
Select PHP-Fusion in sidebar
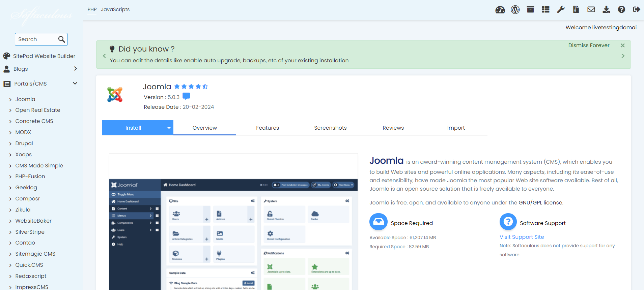[x=30, y=176]
